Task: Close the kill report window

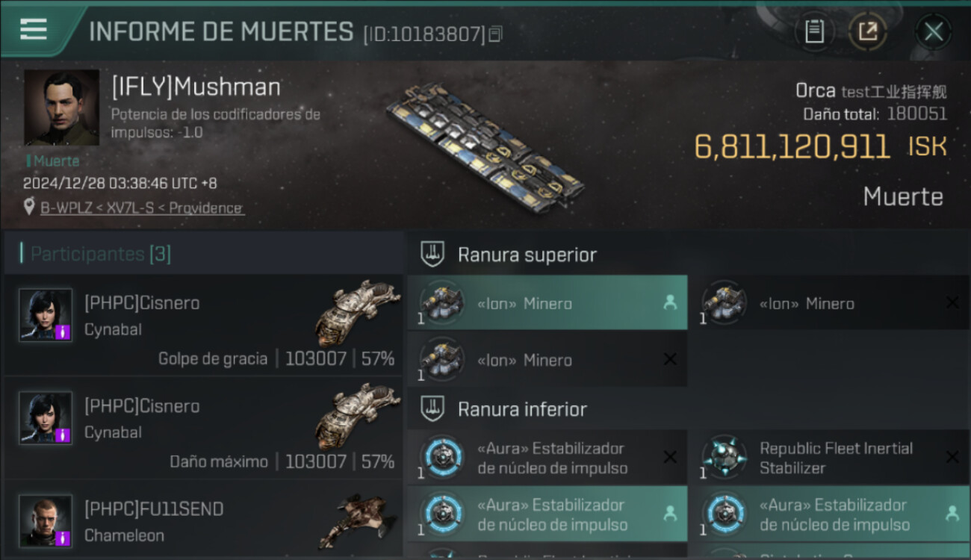Action: coord(934,31)
